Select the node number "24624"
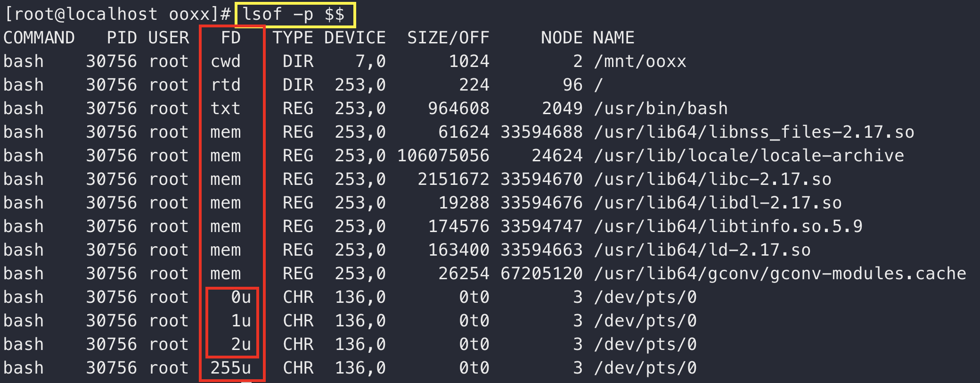The width and height of the screenshot is (980, 383). (557, 156)
